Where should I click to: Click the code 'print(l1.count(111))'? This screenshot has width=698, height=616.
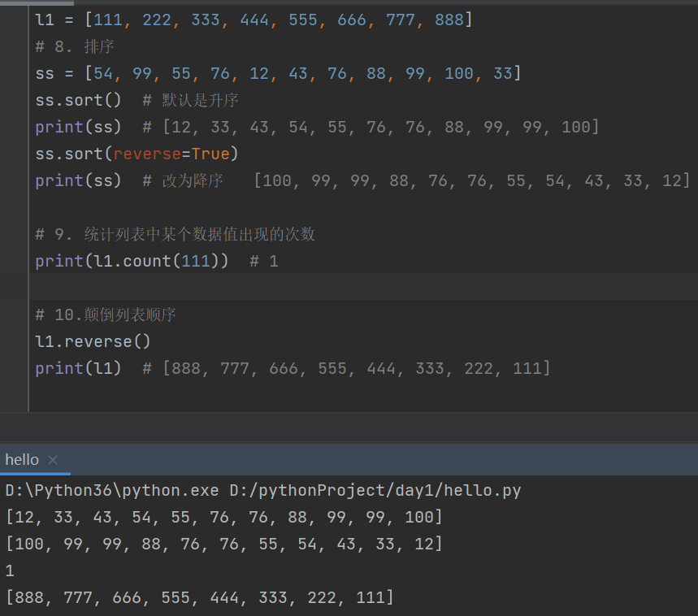(132, 261)
